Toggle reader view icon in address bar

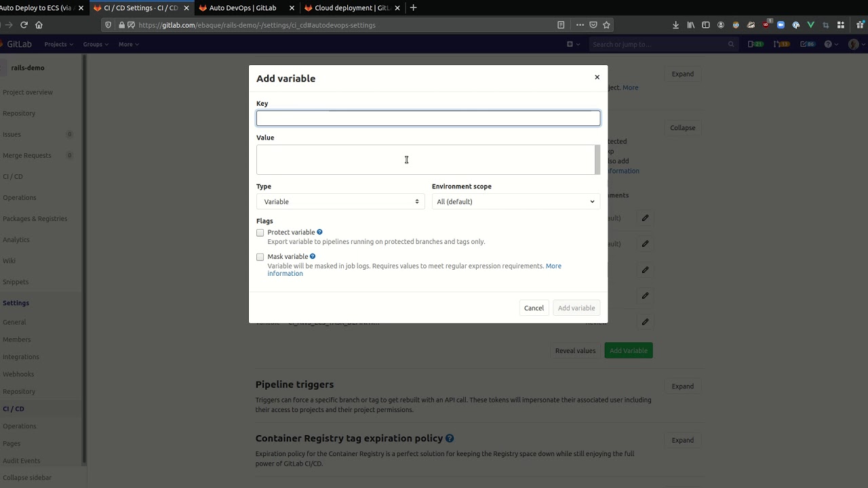point(561,25)
